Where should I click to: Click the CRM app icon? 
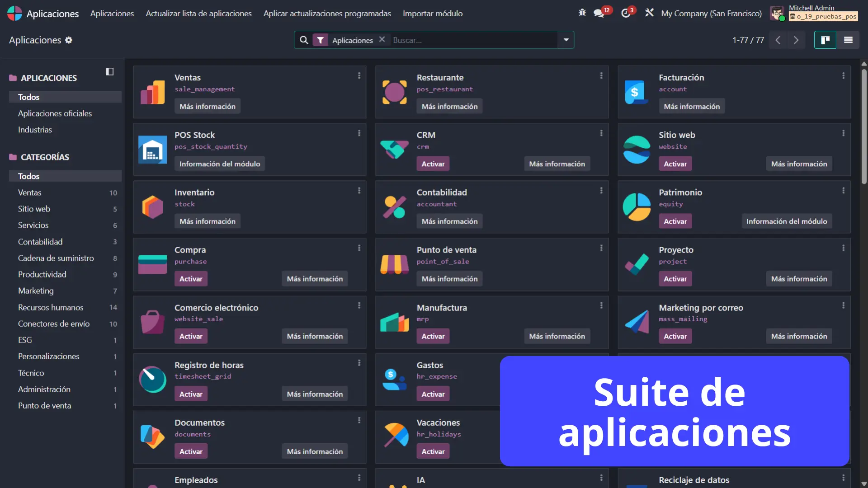[x=394, y=150]
